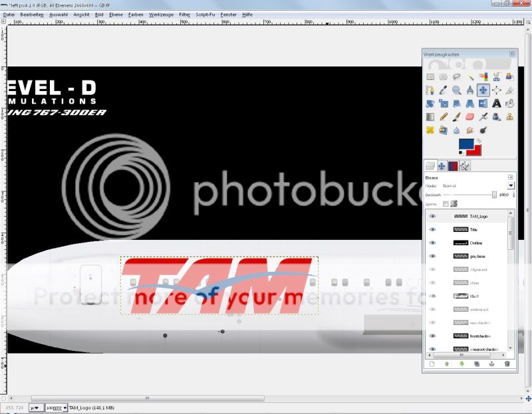The height and width of the screenshot is (414, 532).
Task: Enable the lock pixels checkbox
Action: 446,203
